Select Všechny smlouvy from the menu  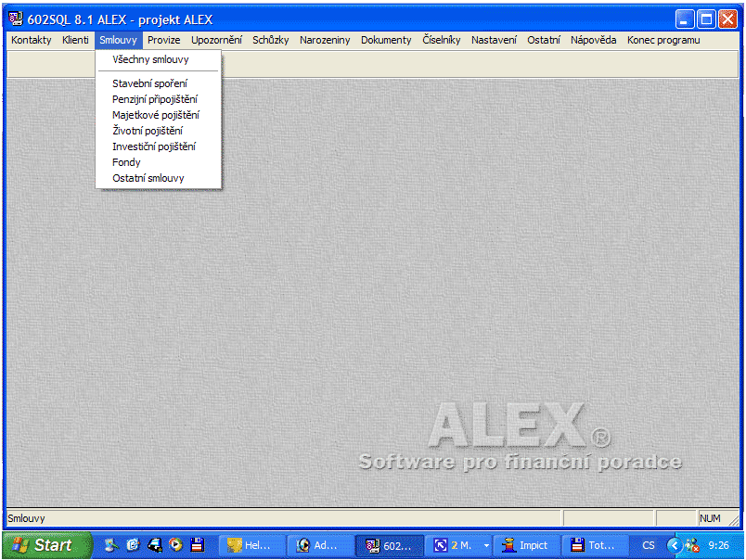click(x=150, y=59)
